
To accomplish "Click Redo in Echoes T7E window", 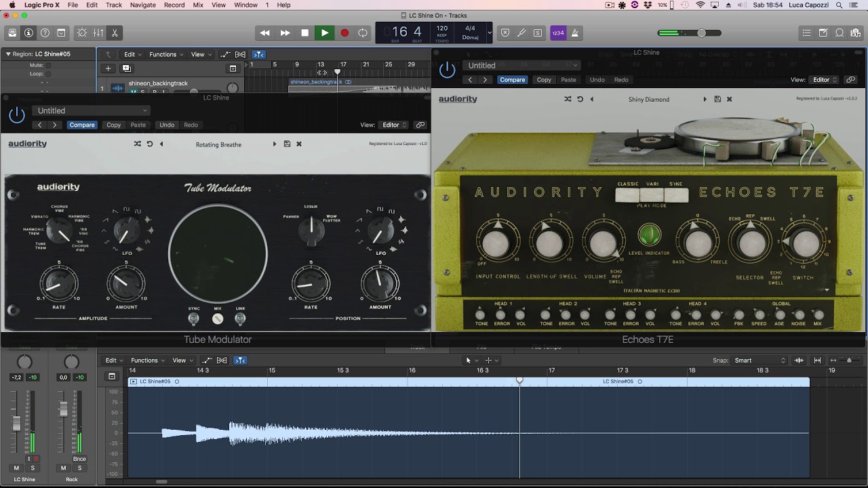I will [x=621, y=79].
